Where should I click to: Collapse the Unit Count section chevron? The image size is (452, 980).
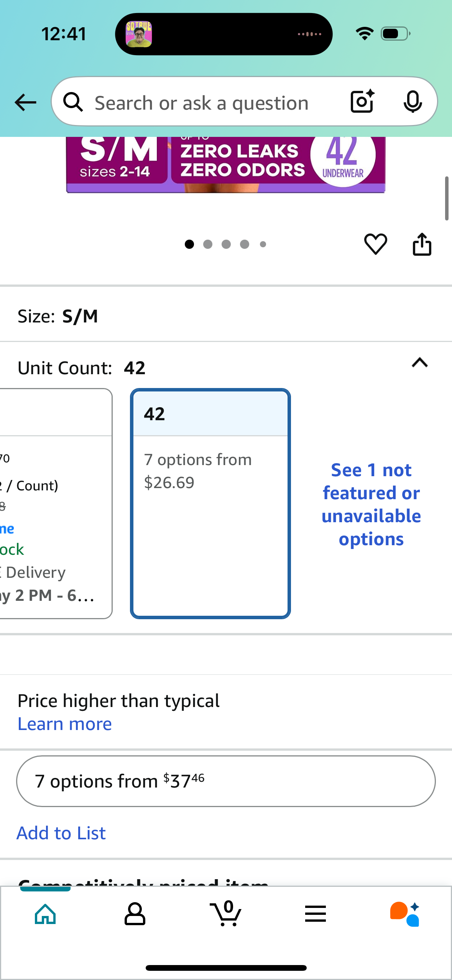[x=419, y=363]
